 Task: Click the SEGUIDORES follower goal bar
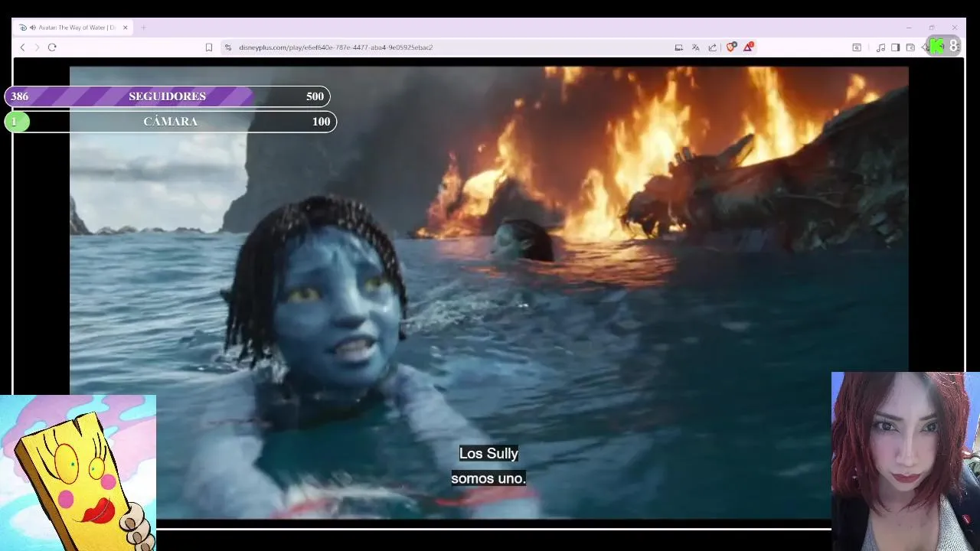(x=167, y=96)
